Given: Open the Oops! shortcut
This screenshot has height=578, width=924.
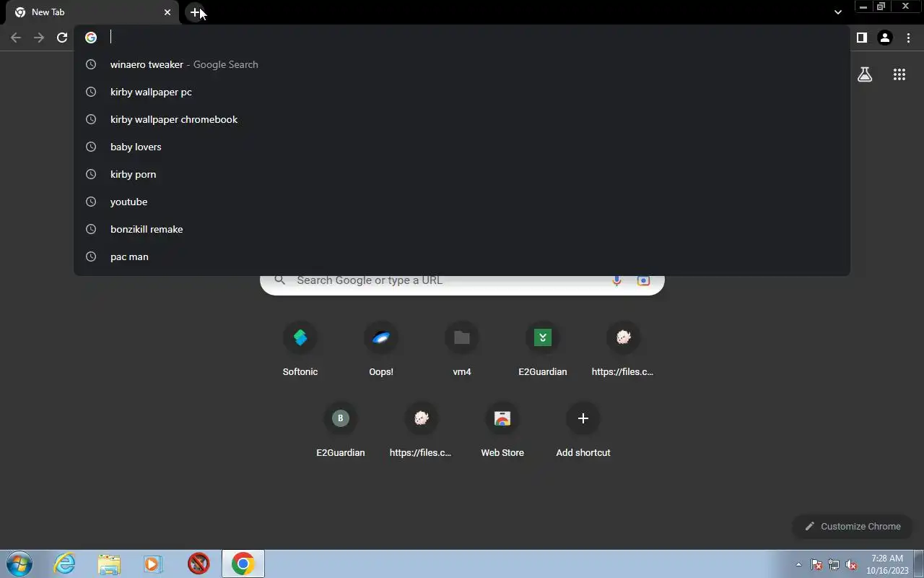Looking at the screenshot, I should coord(381,350).
